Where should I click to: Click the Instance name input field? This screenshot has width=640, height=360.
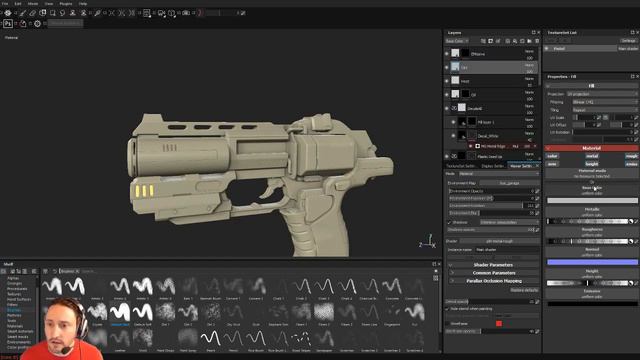(x=507, y=249)
